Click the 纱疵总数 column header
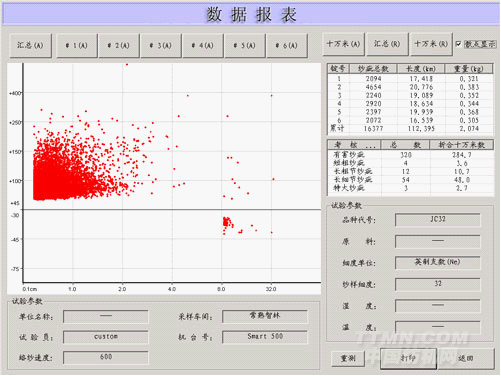This screenshot has width=501, height=376. pos(373,69)
